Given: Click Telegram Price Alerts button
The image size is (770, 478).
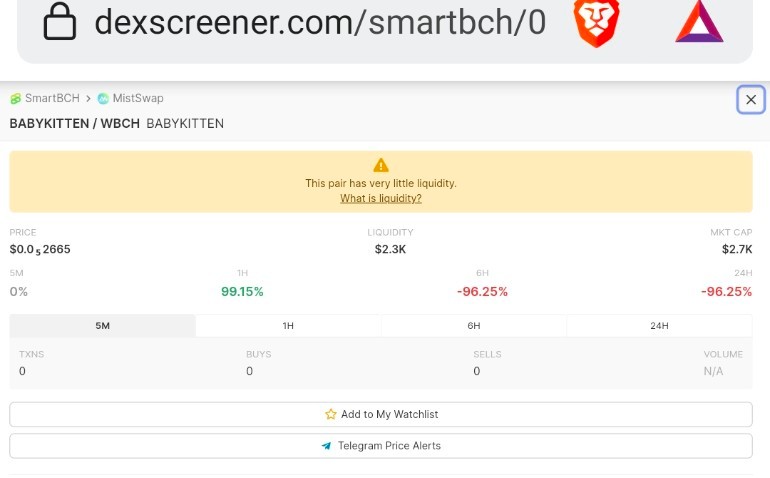Looking at the screenshot, I should click(381, 446).
